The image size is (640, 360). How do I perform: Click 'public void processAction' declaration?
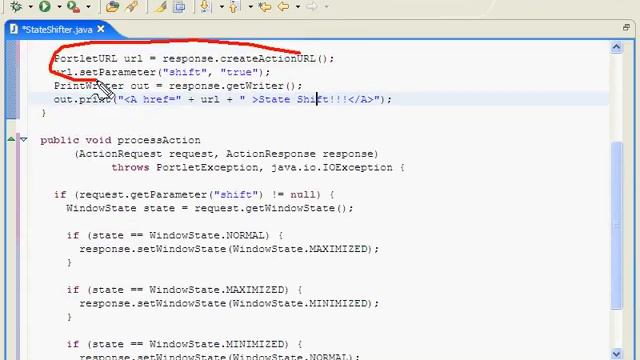pyautogui.click(x=120, y=140)
